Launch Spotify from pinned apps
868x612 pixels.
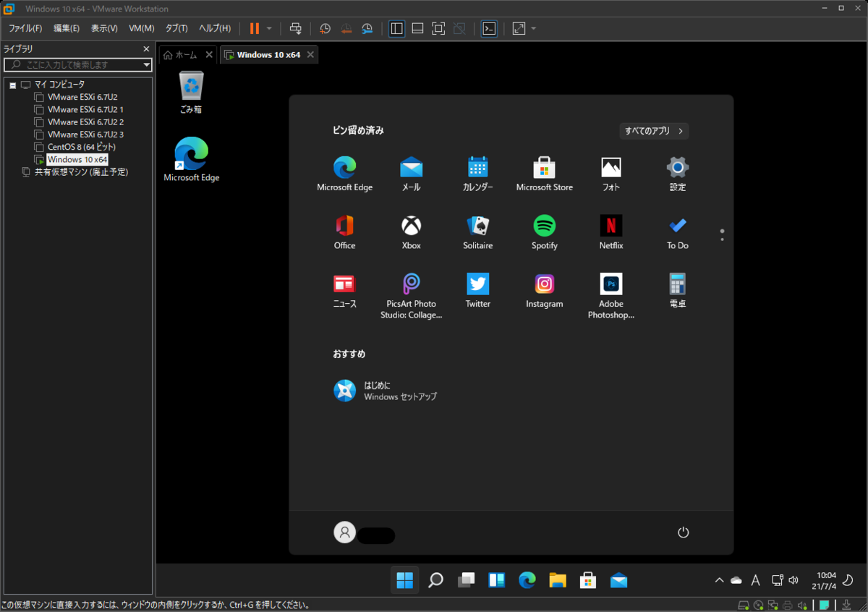pos(544,233)
